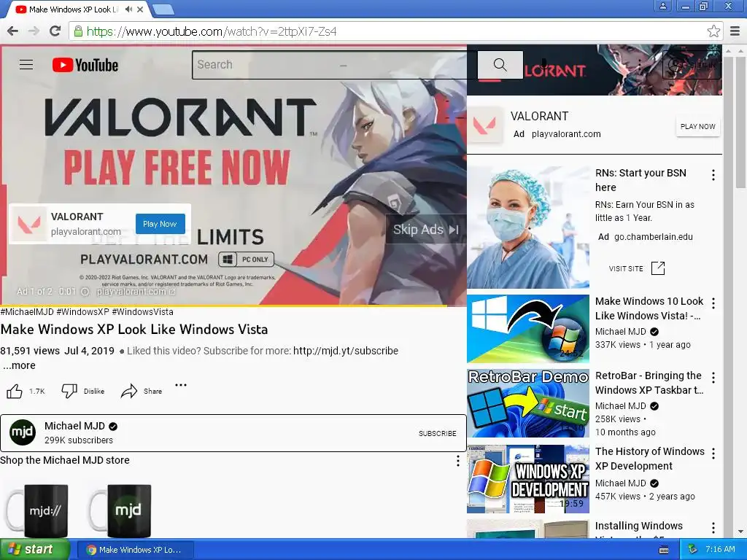Mute the tab via speaker icon
This screenshot has height=560, width=747.
[128, 9]
